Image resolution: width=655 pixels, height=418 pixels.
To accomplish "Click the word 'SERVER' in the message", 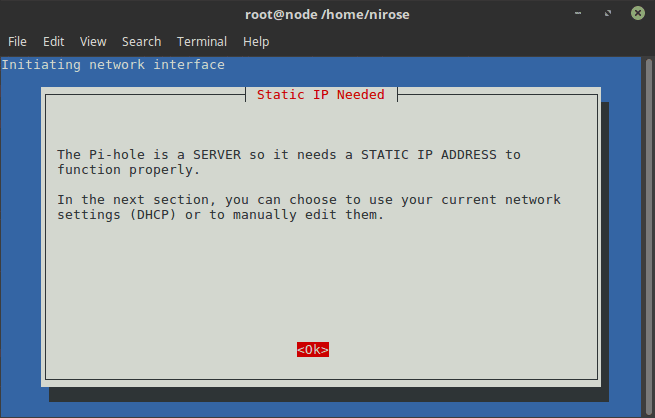I will click(217, 155).
